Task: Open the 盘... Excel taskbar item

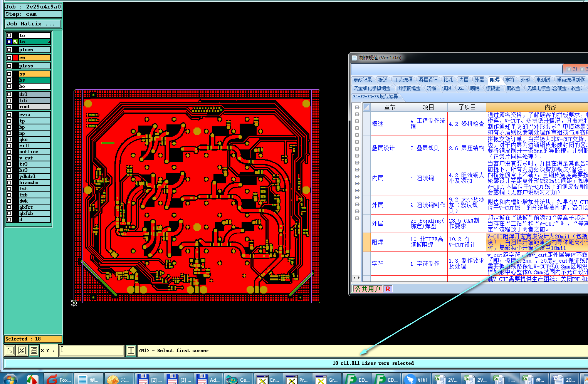Action: click(x=535, y=379)
